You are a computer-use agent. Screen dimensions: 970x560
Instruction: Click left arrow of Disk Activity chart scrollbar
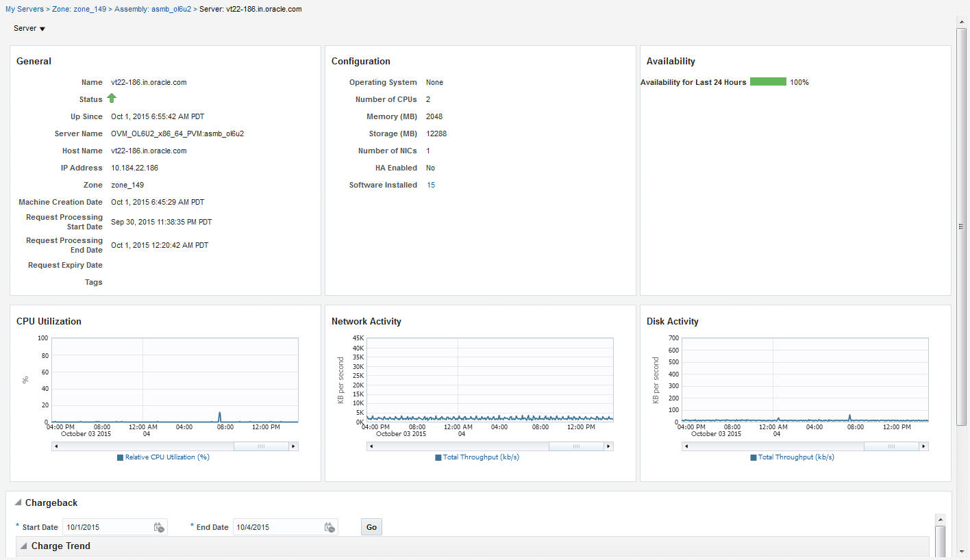click(x=686, y=446)
